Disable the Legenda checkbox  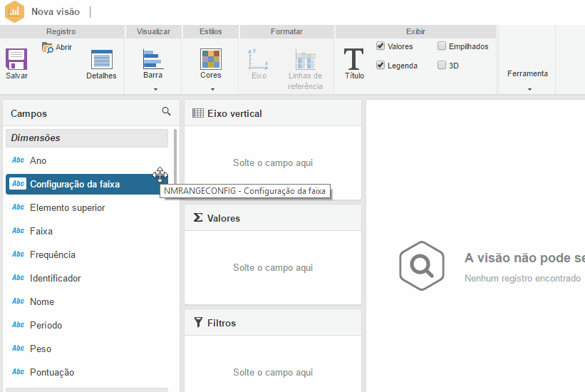tap(380, 66)
